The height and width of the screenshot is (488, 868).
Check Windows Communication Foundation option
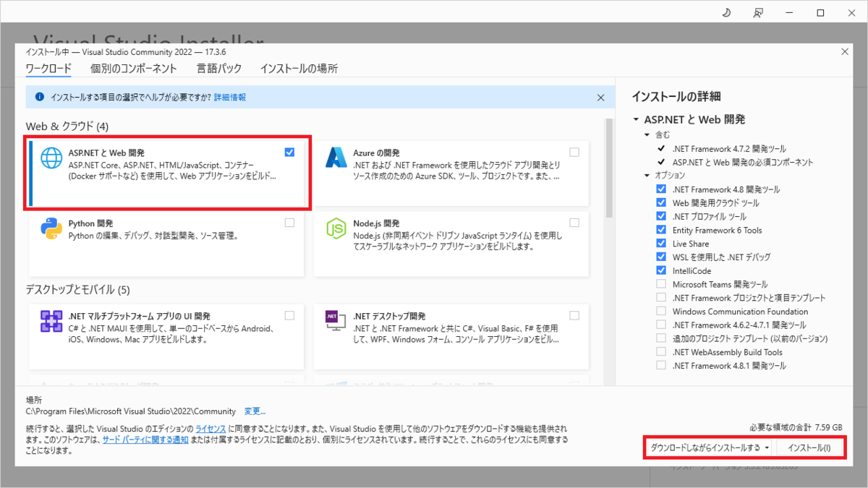point(661,311)
